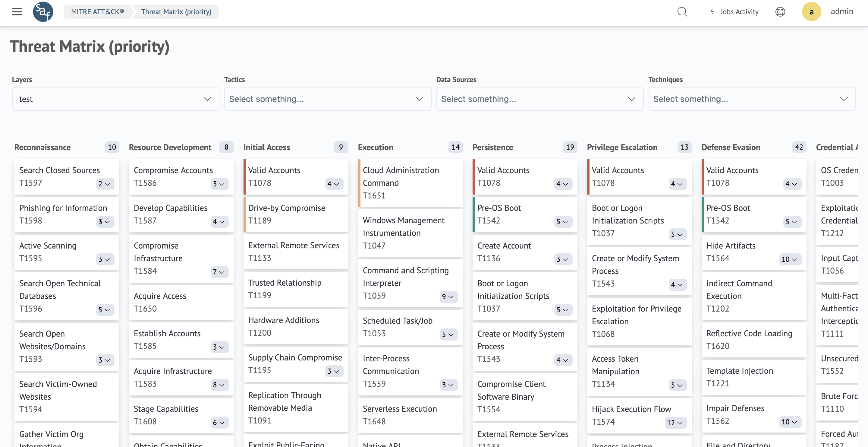The image size is (868, 447).
Task: Open the Jobs Activity link
Action: coord(739,12)
